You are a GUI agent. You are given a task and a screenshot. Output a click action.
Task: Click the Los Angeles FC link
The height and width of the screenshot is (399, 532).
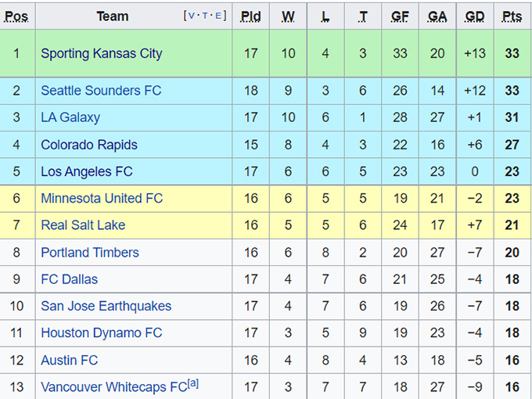click(x=86, y=171)
